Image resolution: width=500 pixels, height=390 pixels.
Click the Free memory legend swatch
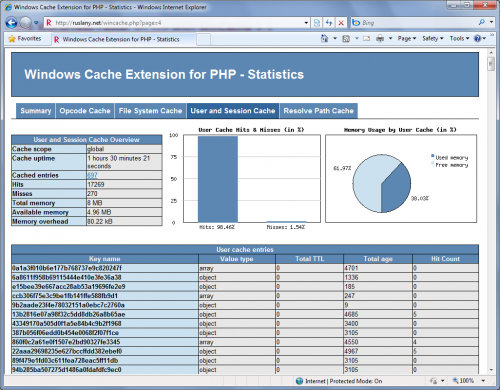pyautogui.click(x=433, y=163)
